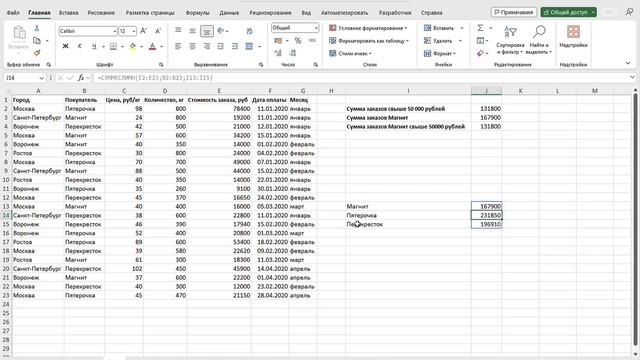
Task: Click the red font color A
Action: pos(152,47)
